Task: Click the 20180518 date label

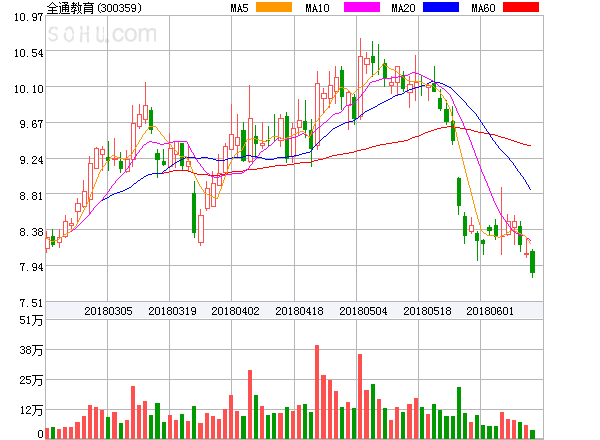Action: pos(427,311)
